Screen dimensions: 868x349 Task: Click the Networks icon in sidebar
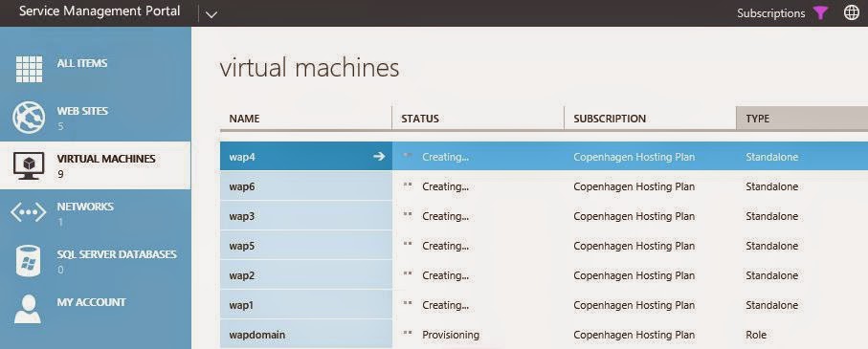point(29,213)
